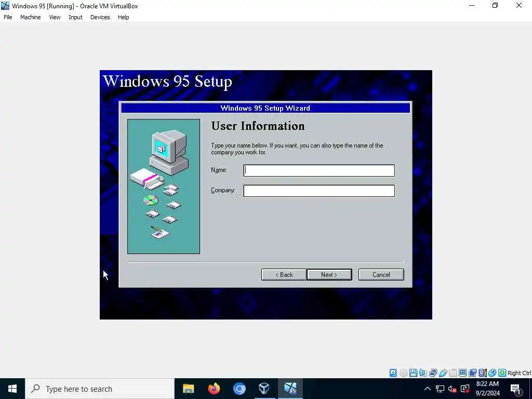Image resolution: width=532 pixels, height=399 pixels.
Task: Click the muted volume tray icon
Action: pos(453,389)
